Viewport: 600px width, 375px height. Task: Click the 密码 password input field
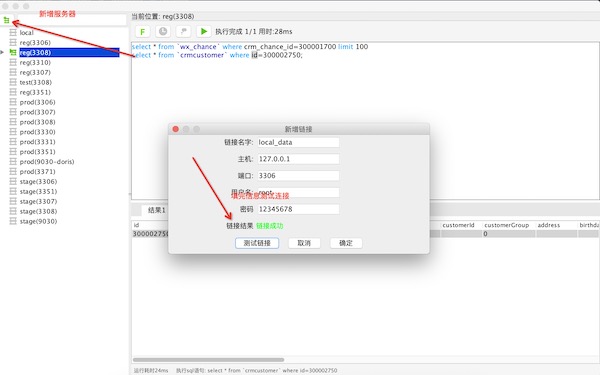pyautogui.click(x=298, y=209)
